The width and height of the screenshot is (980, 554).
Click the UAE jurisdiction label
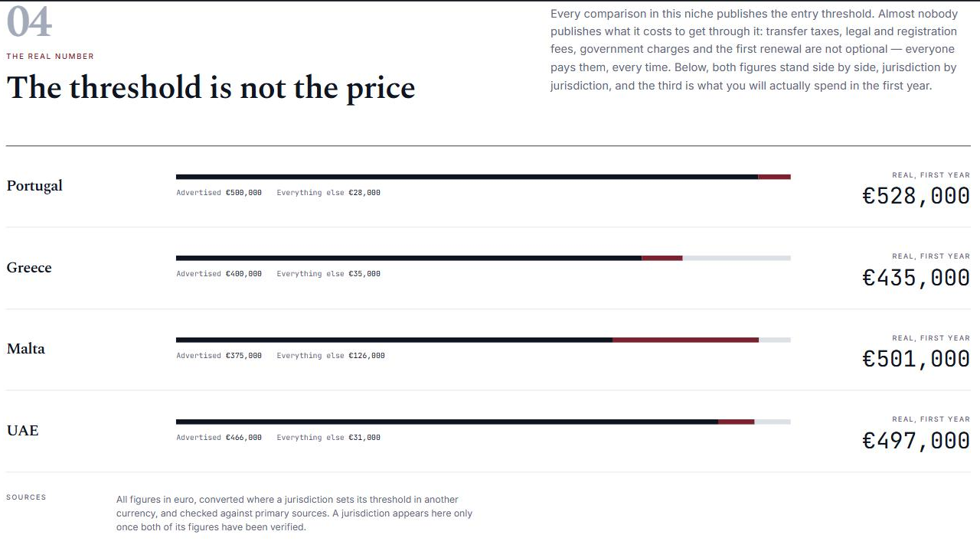(x=22, y=431)
